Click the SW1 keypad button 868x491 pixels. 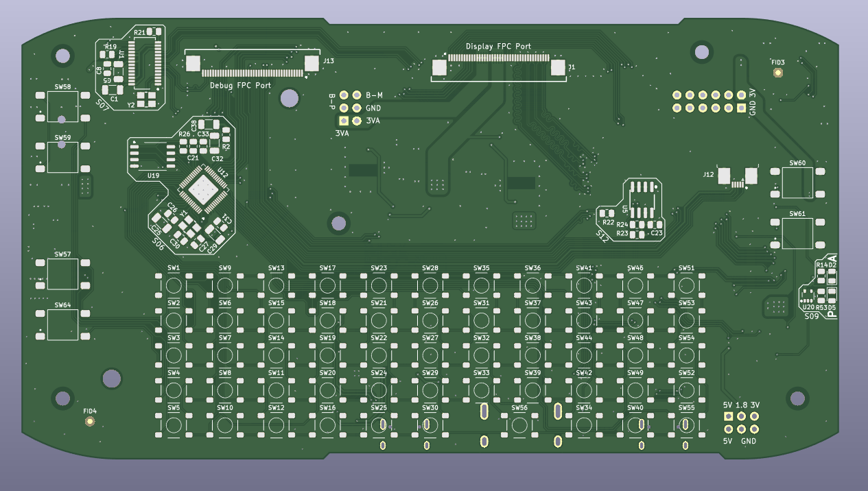pyautogui.click(x=174, y=285)
